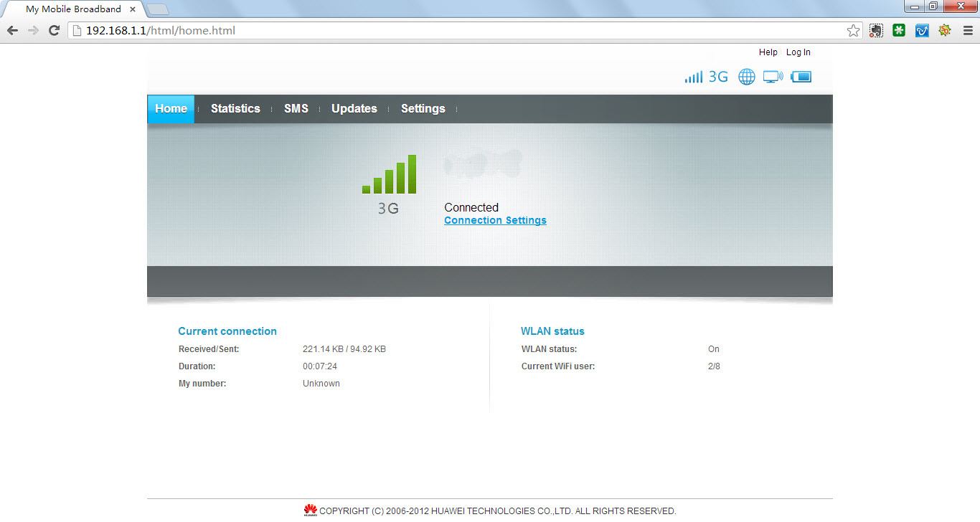Go back using the browser back arrow

(x=12, y=31)
